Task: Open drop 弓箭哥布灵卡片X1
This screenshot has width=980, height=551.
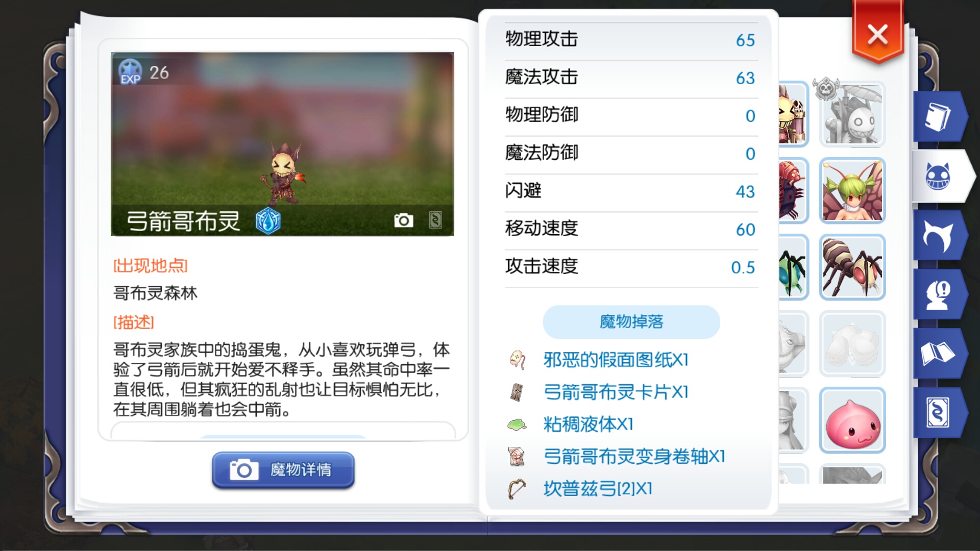Action: coord(616,392)
